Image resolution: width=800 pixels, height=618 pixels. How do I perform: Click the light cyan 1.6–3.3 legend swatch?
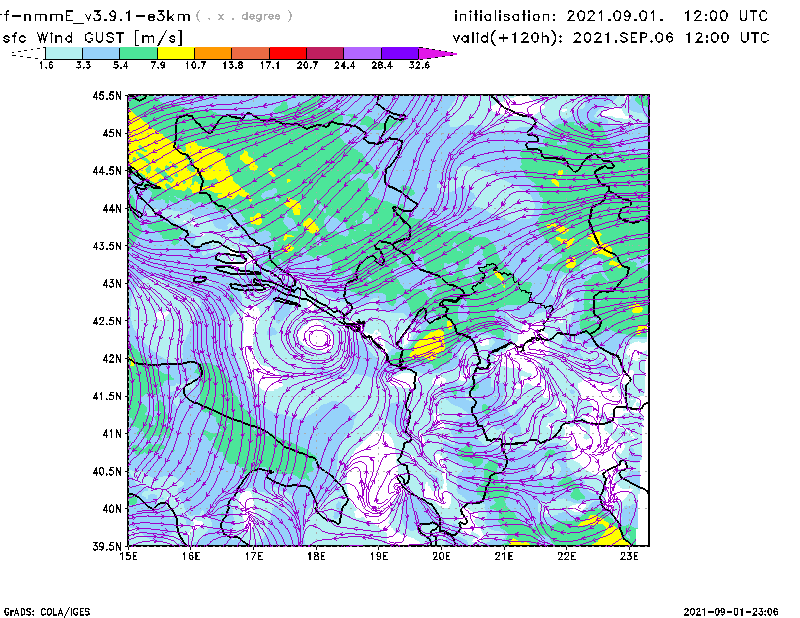click(64, 53)
